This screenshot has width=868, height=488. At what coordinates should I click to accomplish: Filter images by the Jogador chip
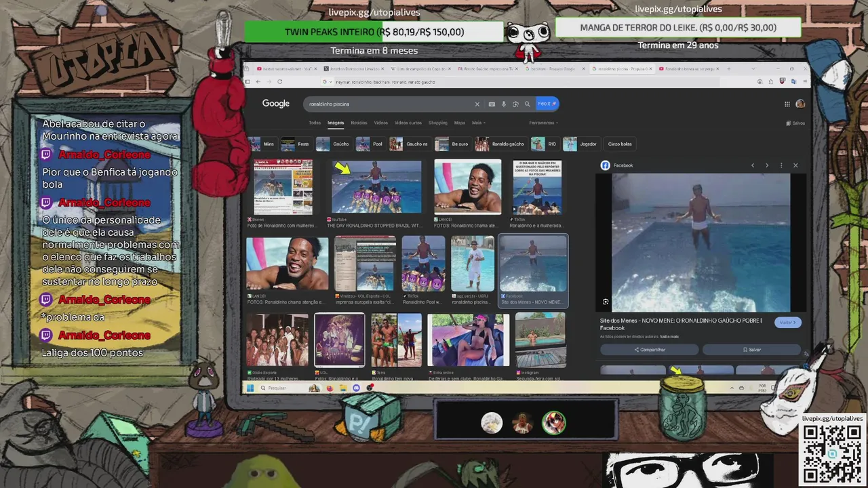[581, 144]
